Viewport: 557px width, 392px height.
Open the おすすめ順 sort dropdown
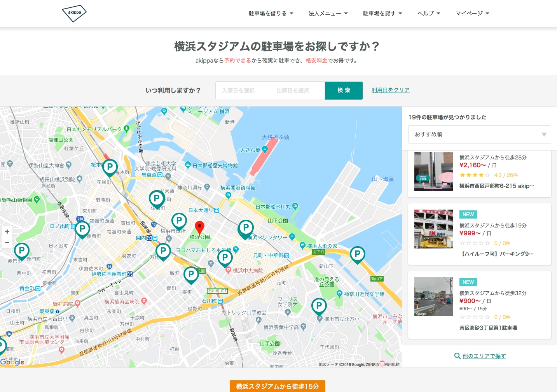tap(479, 135)
